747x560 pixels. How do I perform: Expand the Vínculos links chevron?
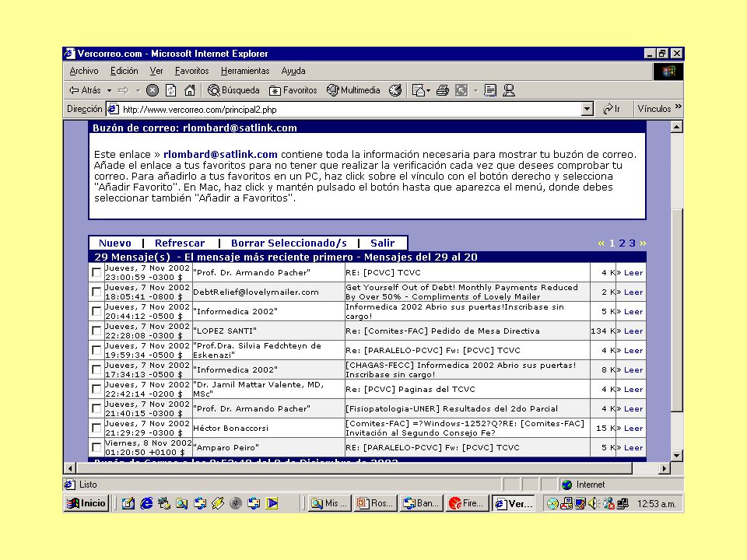click(x=679, y=107)
